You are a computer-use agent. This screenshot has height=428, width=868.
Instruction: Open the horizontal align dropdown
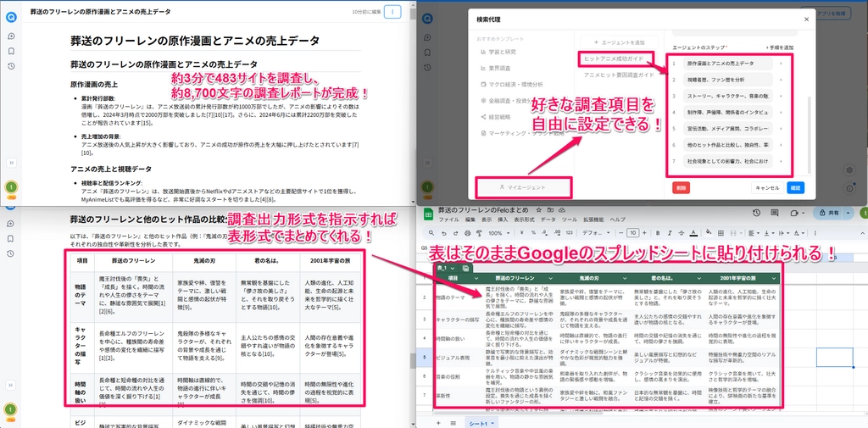pos(754,233)
